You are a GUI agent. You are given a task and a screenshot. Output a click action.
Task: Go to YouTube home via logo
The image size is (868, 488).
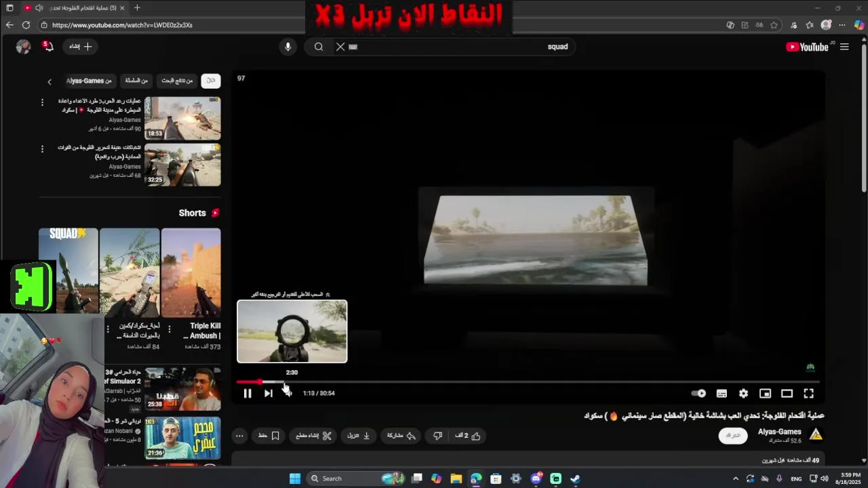(807, 47)
